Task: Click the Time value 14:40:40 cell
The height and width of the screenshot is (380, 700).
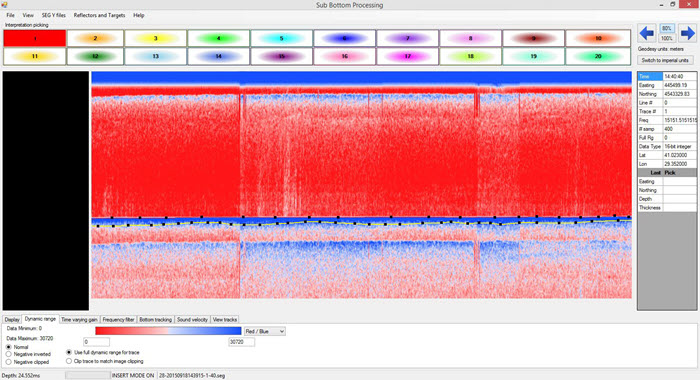Action: [x=679, y=76]
